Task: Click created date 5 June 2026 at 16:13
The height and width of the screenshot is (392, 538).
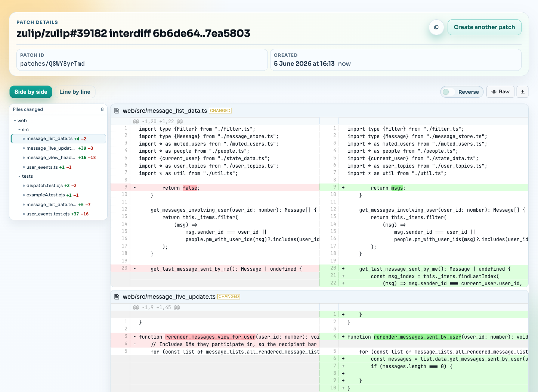Action: pyautogui.click(x=304, y=63)
